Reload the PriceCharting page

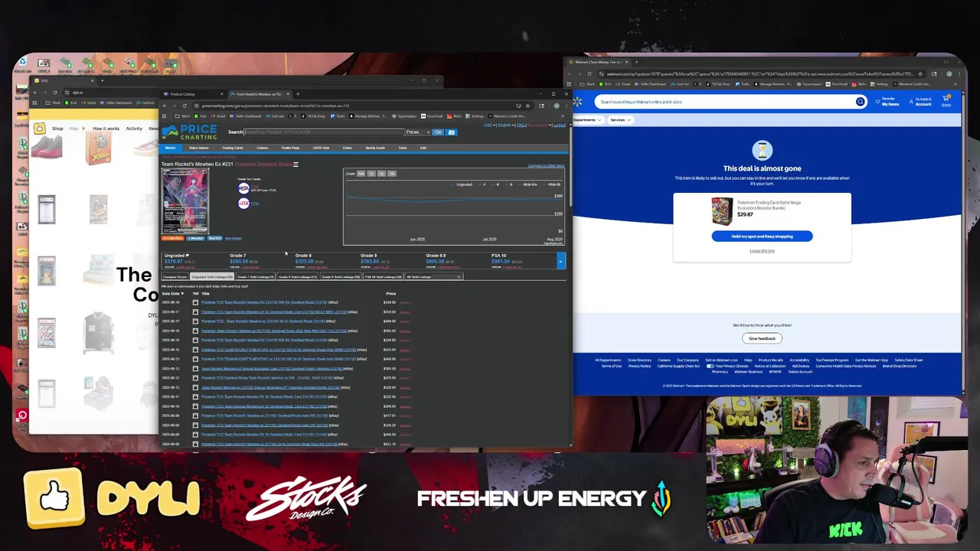(185, 106)
